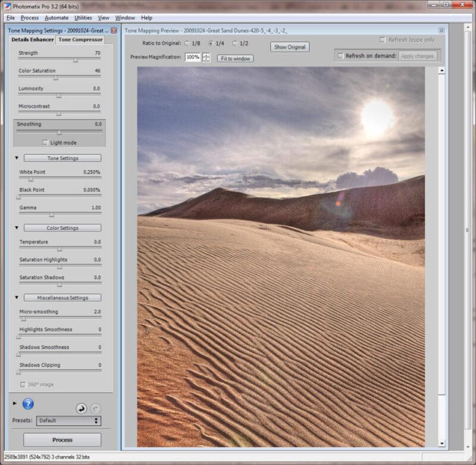Screen dimensions: 476x465
Task: Select the 1/8 Ratio to Original radio button
Action: (x=187, y=43)
